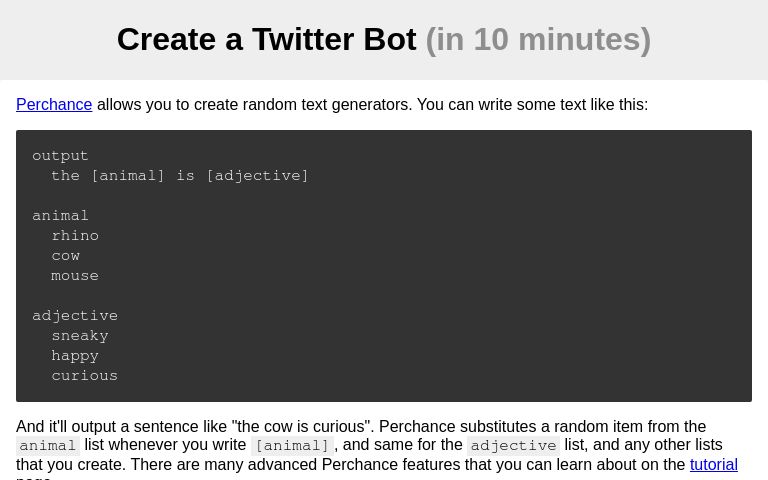Click the "animal" list name in code block
Screen dimensions: 768x480
(60, 216)
